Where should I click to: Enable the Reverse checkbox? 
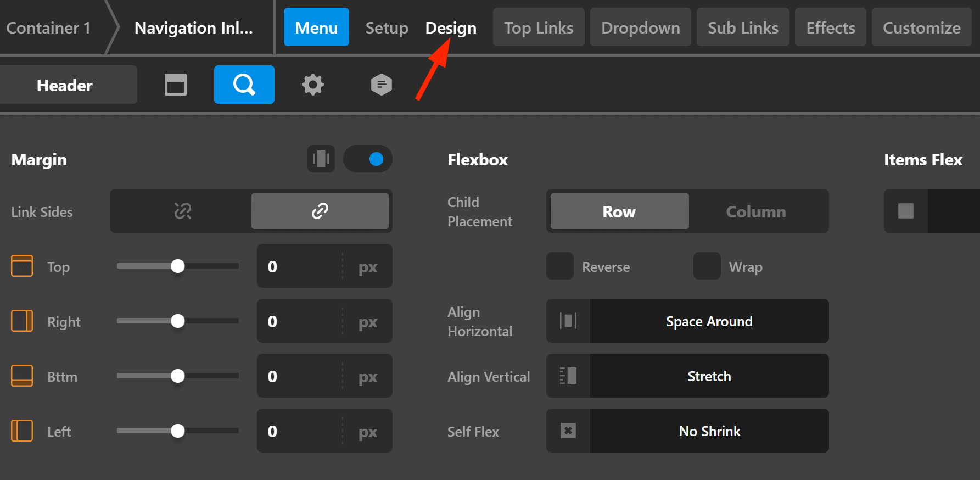tap(560, 266)
